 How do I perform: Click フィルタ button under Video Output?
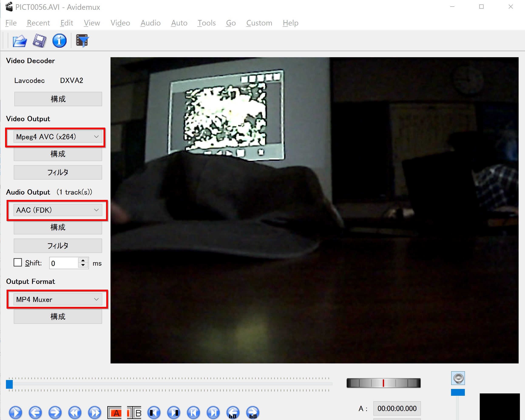click(x=58, y=172)
